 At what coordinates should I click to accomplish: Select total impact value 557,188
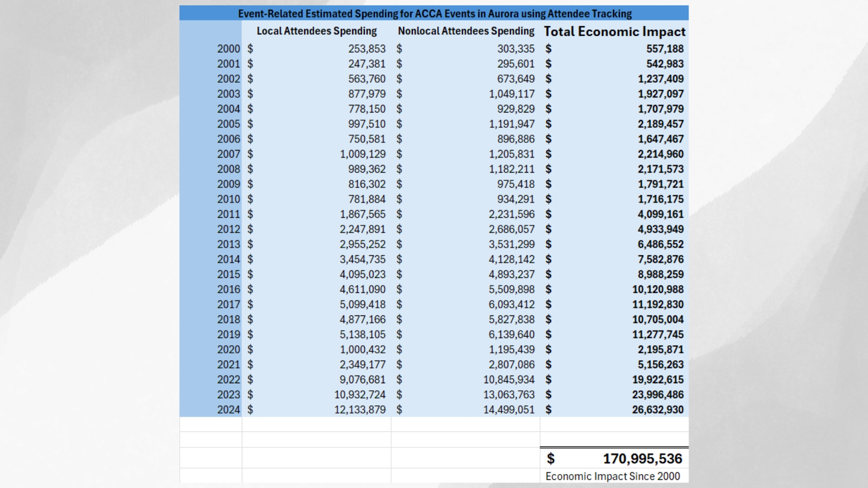coord(665,49)
